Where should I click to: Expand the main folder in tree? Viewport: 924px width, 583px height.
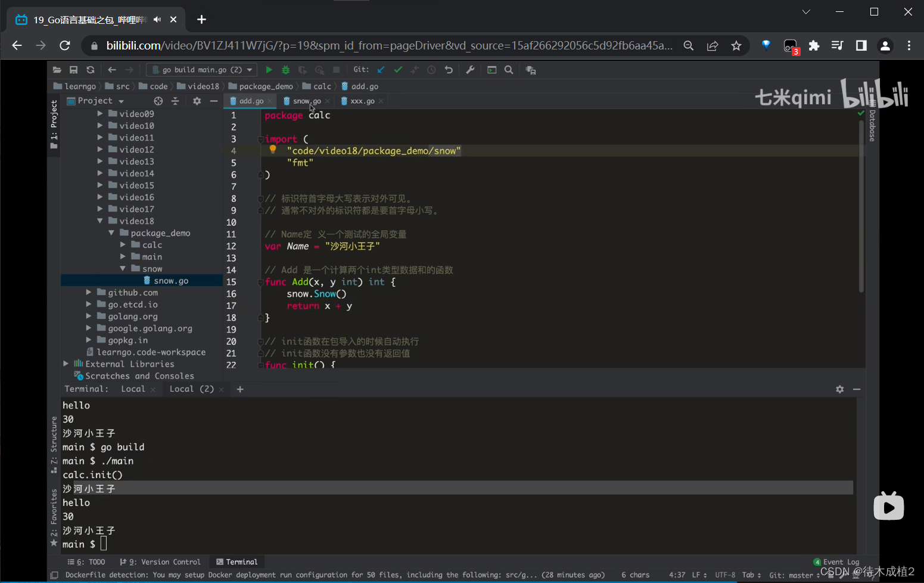(123, 256)
